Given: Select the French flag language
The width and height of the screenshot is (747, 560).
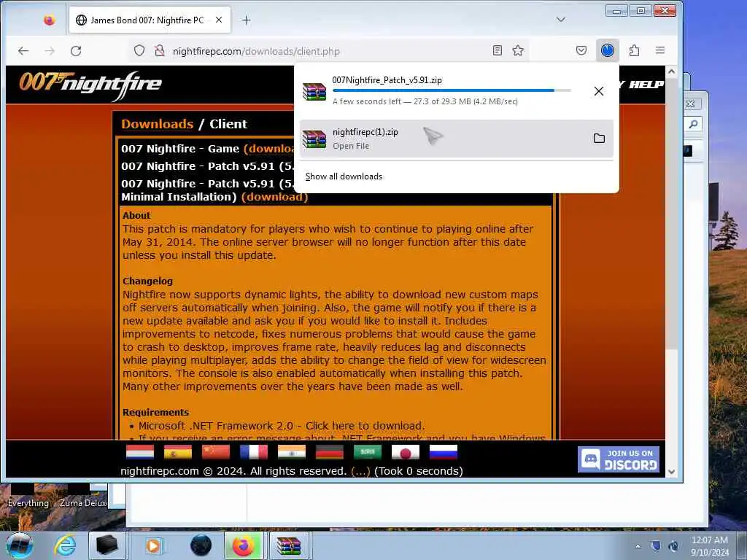Looking at the screenshot, I should pyautogui.click(x=253, y=452).
